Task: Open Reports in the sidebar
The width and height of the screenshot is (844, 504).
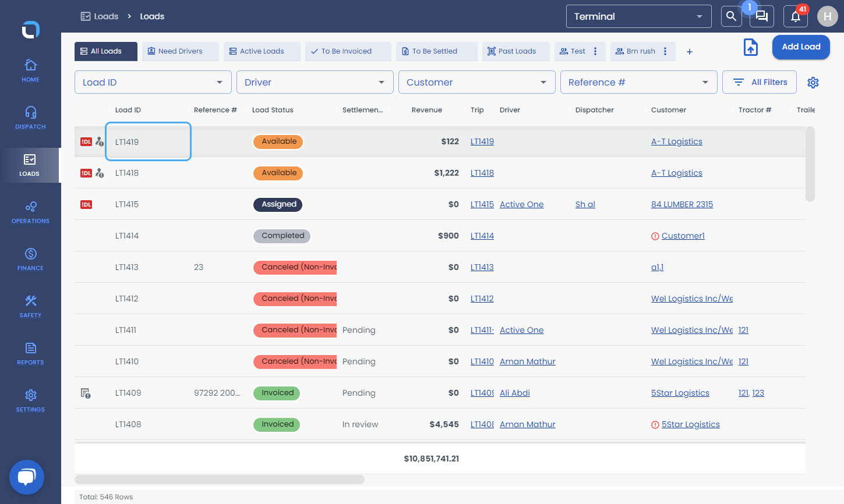Action: [30, 353]
